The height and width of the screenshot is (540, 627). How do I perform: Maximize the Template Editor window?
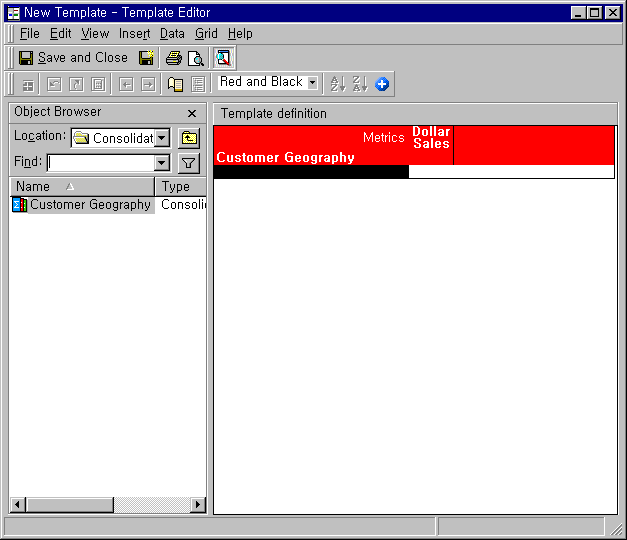(x=594, y=13)
